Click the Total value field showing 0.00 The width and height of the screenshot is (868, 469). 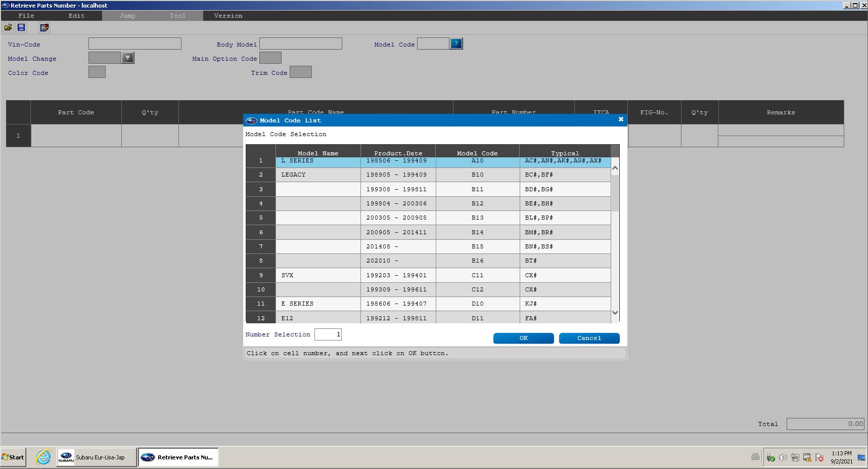click(x=826, y=424)
